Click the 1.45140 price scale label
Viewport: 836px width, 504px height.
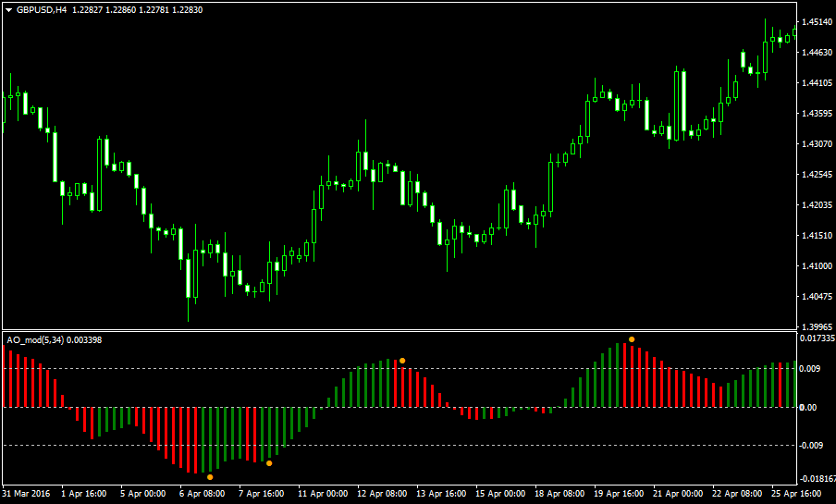[x=817, y=22]
